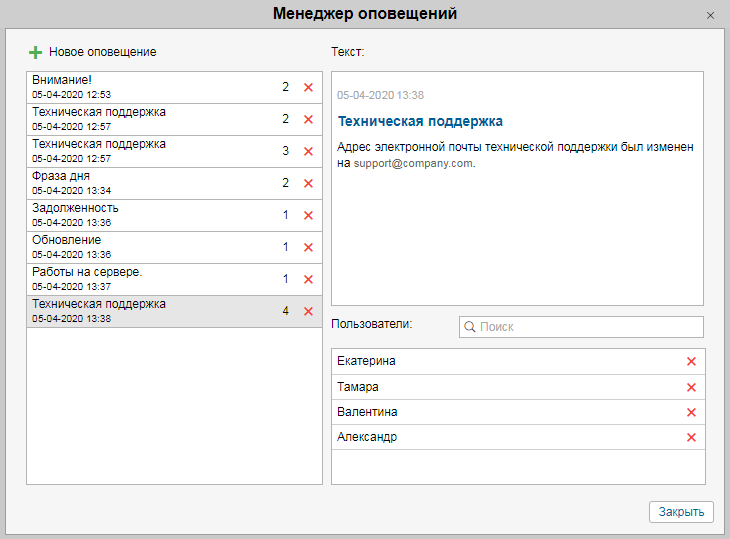
Task: Click the green plus New notification icon
Action: click(36, 52)
